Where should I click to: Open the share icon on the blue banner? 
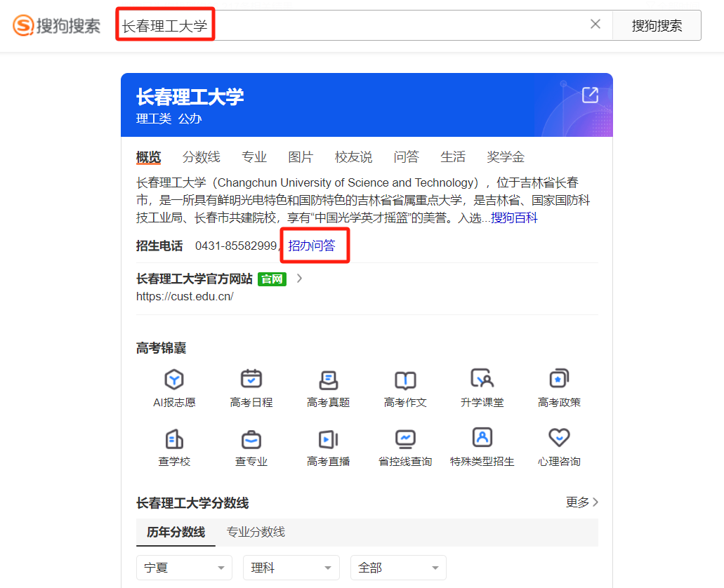[x=590, y=95]
